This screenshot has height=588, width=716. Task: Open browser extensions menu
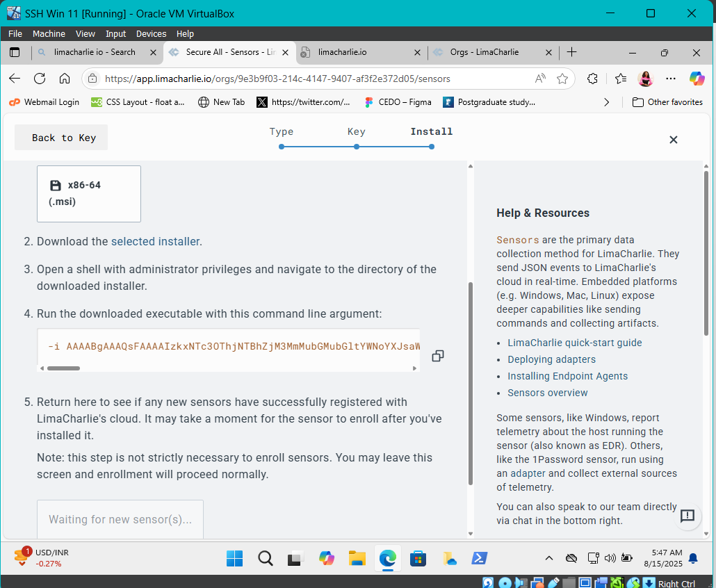pos(592,79)
